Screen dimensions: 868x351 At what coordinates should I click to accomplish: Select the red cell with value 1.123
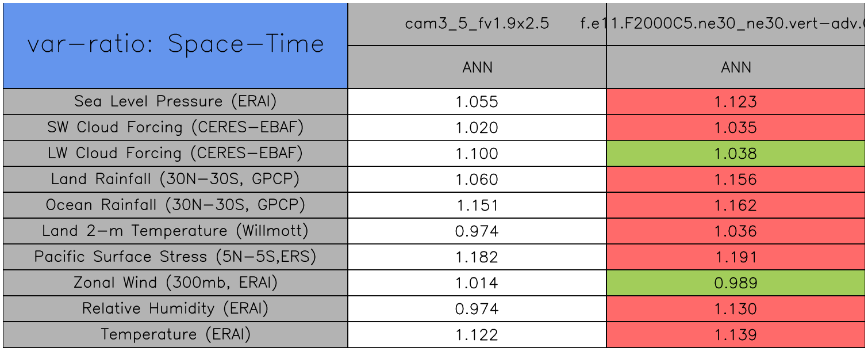(736, 102)
